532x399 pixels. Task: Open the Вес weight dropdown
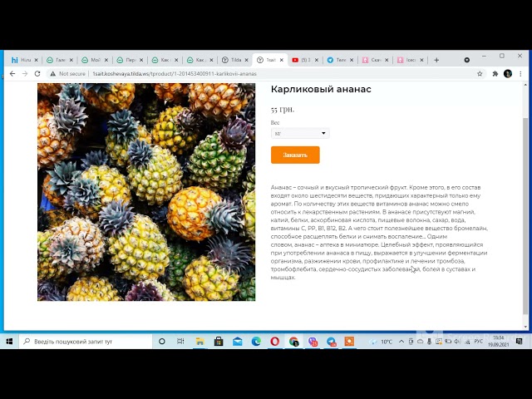[300, 133]
